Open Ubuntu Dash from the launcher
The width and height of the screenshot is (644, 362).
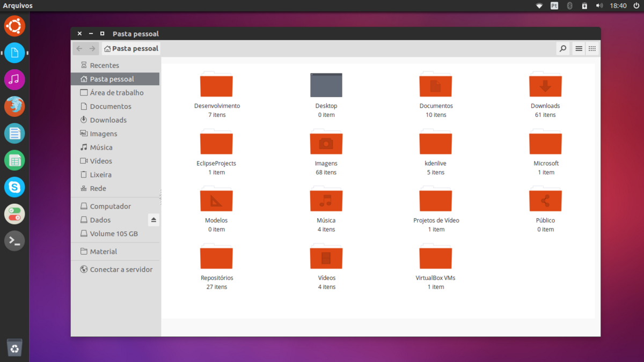(x=14, y=25)
